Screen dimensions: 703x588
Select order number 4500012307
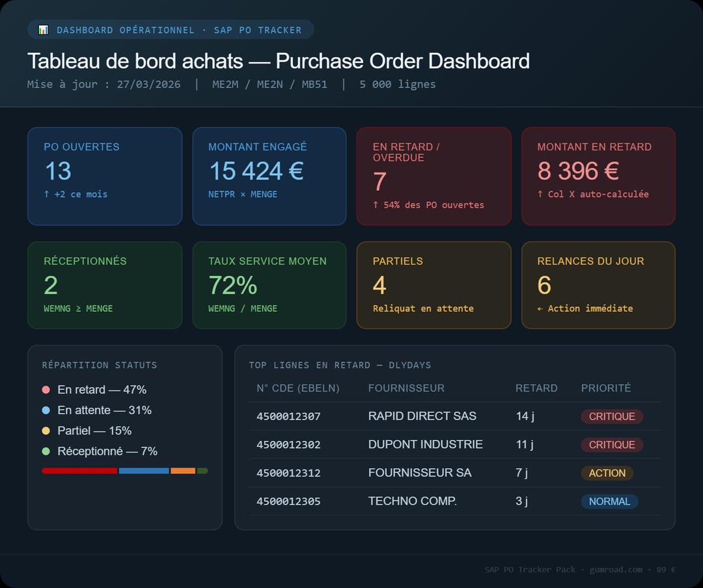click(x=288, y=417)
